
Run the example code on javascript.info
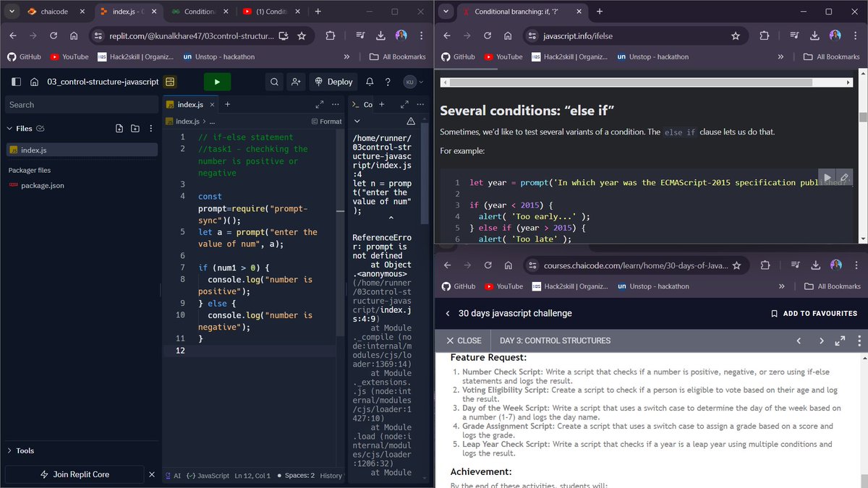pyautogui.click(x=826, y=177)
